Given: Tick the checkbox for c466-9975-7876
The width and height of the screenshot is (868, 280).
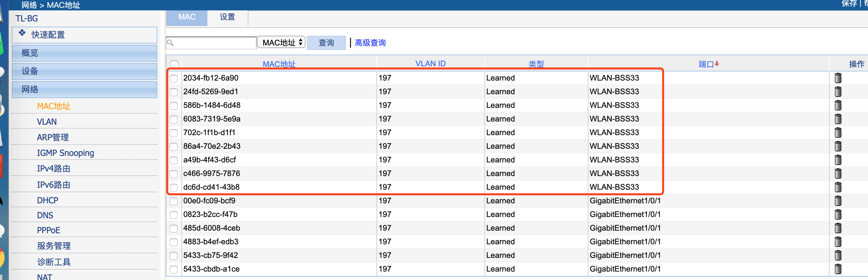Looking at the screenshot, I should coord(174,174).
